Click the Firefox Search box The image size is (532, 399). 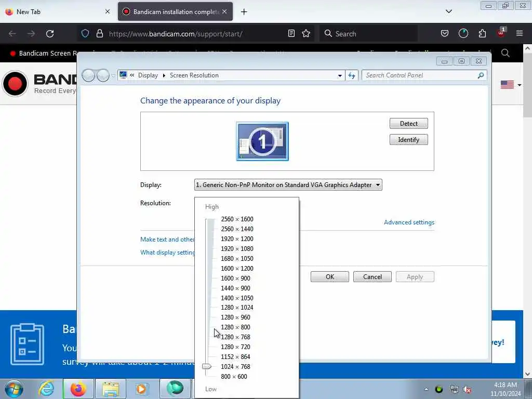pyautogui.click(x=368, y=34)
